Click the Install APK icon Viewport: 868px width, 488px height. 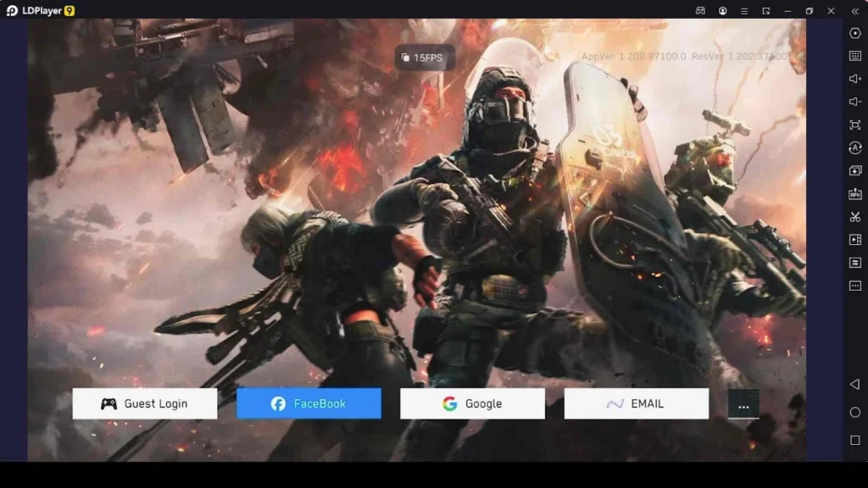click(x=854, y=194)
